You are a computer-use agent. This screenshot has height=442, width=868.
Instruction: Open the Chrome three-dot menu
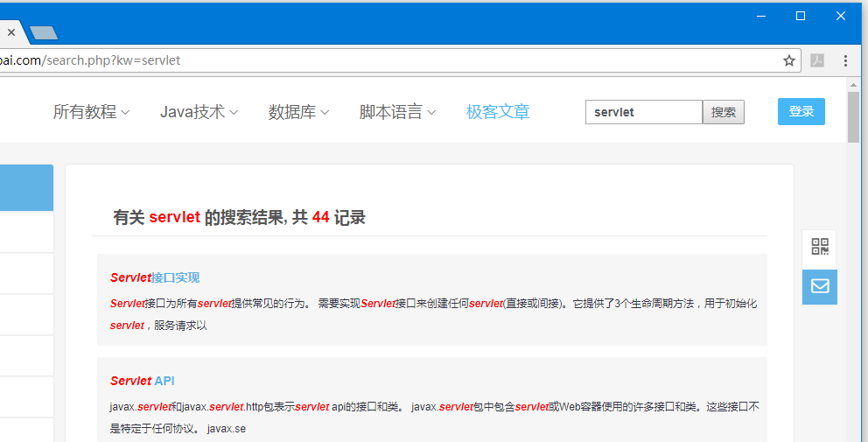(x=845, y=60)
